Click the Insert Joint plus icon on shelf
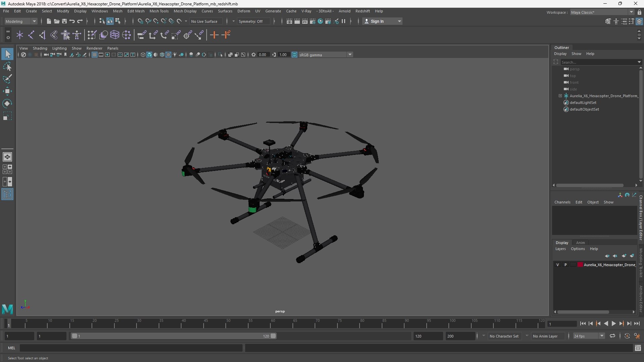644x362 pixels. click(x=214, y=35)
